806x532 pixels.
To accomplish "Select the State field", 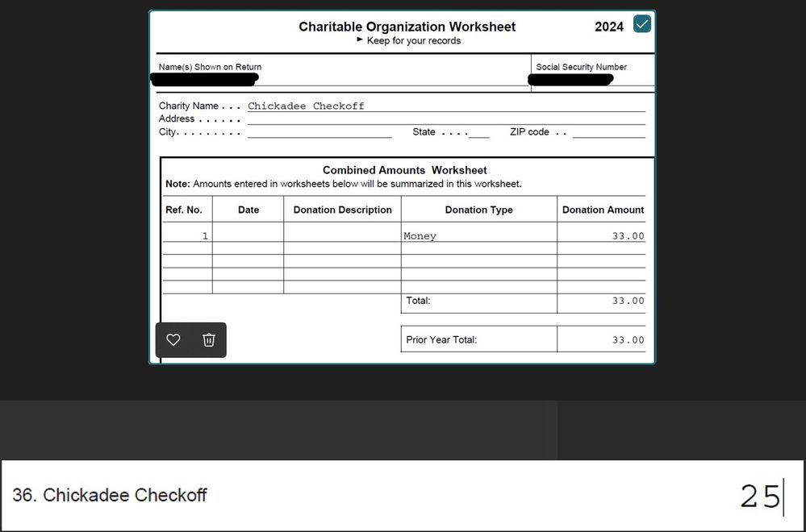I will pos(478,132).
